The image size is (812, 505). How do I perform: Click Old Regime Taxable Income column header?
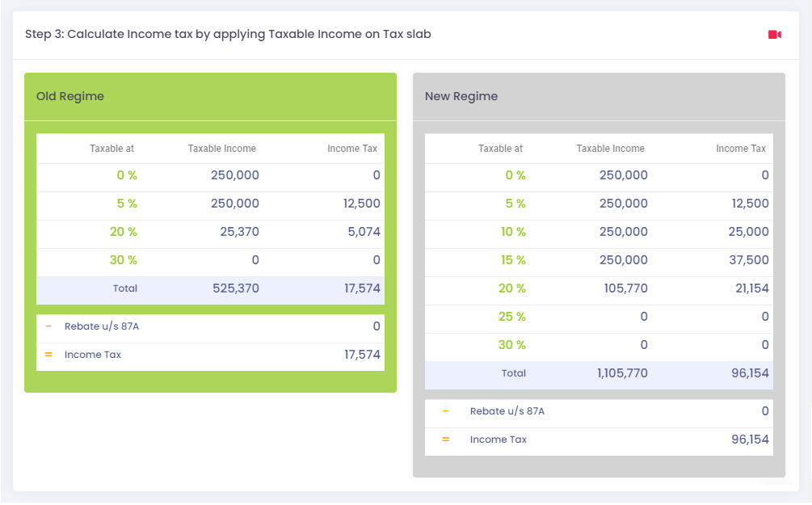click(221, 149)
